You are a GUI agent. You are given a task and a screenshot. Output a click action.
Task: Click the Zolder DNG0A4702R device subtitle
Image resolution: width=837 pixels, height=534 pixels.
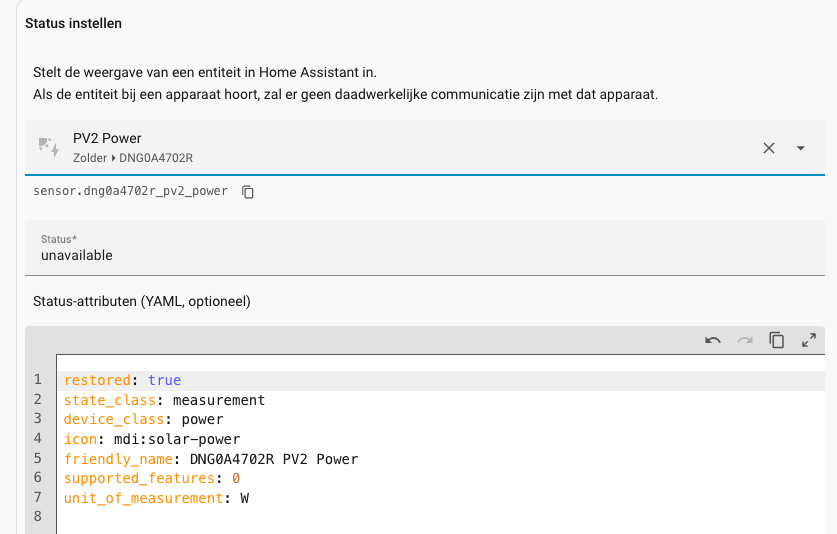point(132,158)
